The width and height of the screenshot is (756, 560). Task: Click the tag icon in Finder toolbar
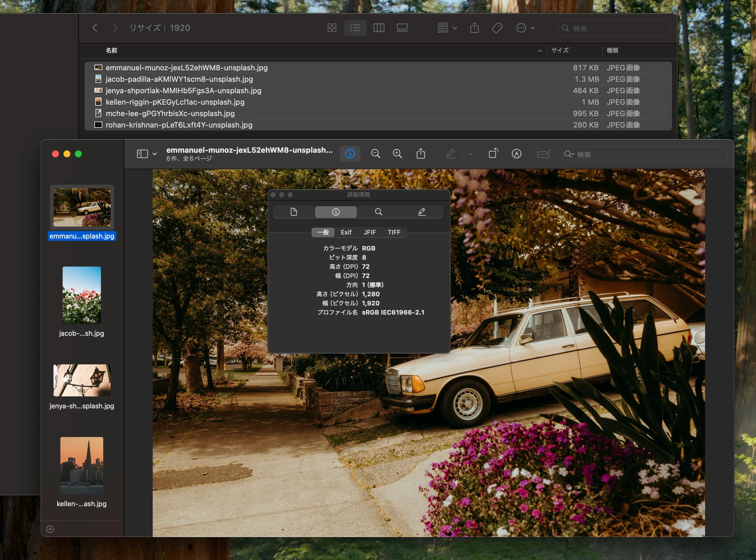click(497, 28)
